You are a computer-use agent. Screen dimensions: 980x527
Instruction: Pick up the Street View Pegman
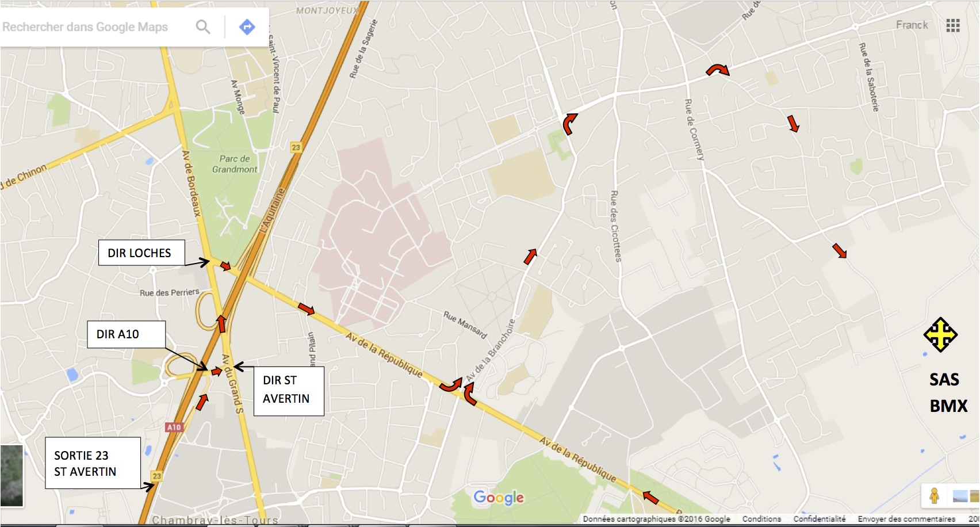pos(935,495)
